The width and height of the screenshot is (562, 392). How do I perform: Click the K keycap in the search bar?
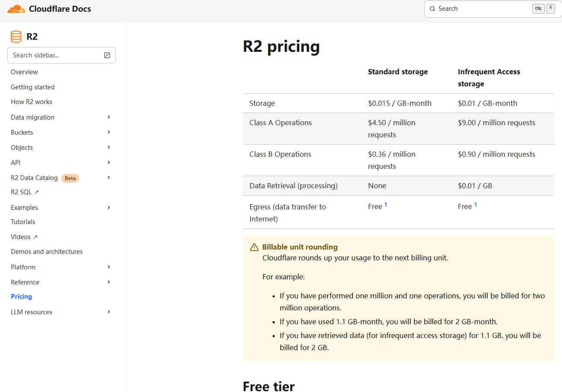point(551,8)
